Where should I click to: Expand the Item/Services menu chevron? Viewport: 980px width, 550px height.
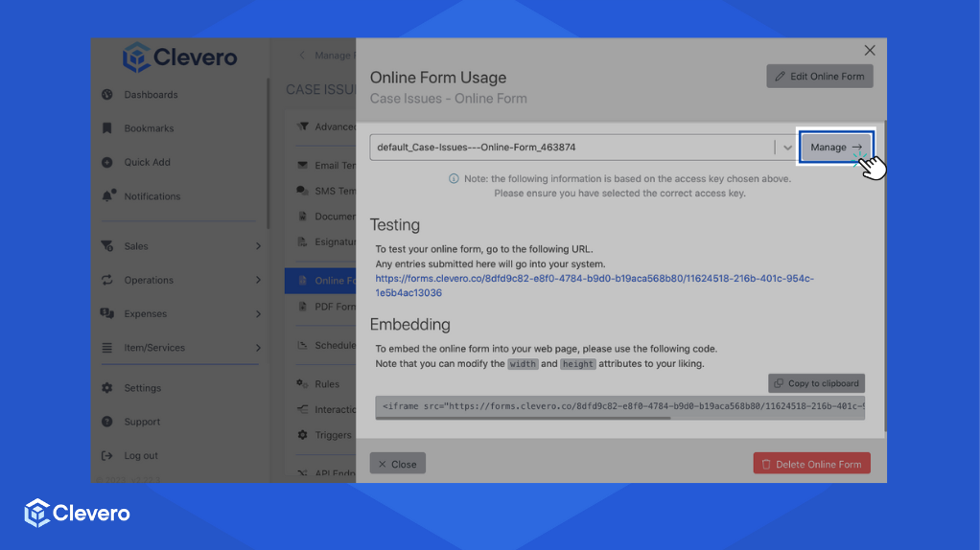pos(258,347)
